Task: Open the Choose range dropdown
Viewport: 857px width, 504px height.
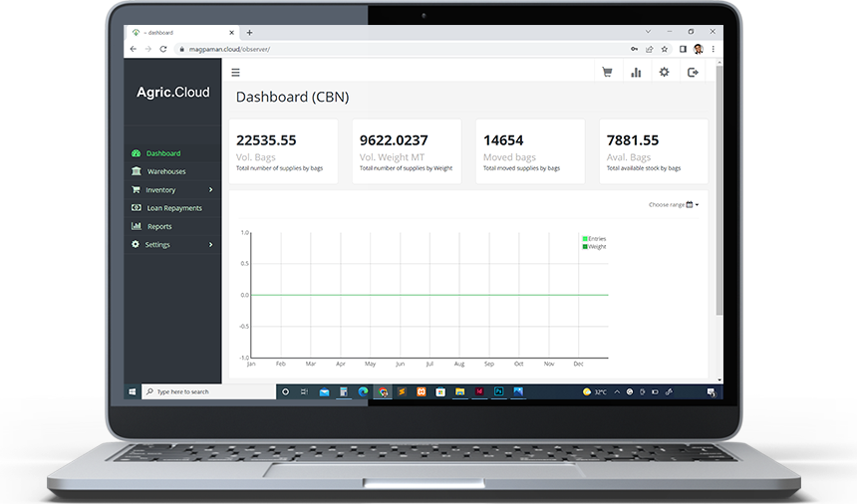Action: coord(674,205)
